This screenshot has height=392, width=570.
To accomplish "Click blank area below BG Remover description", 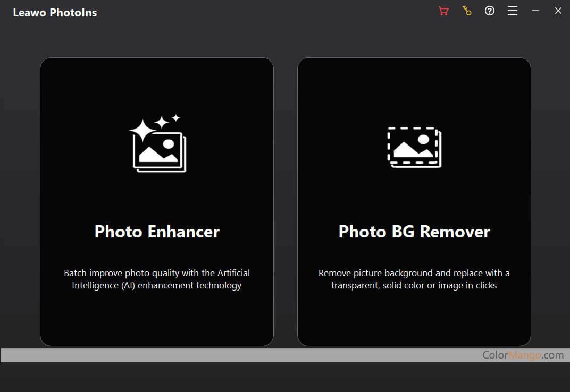I will (414, 319).
